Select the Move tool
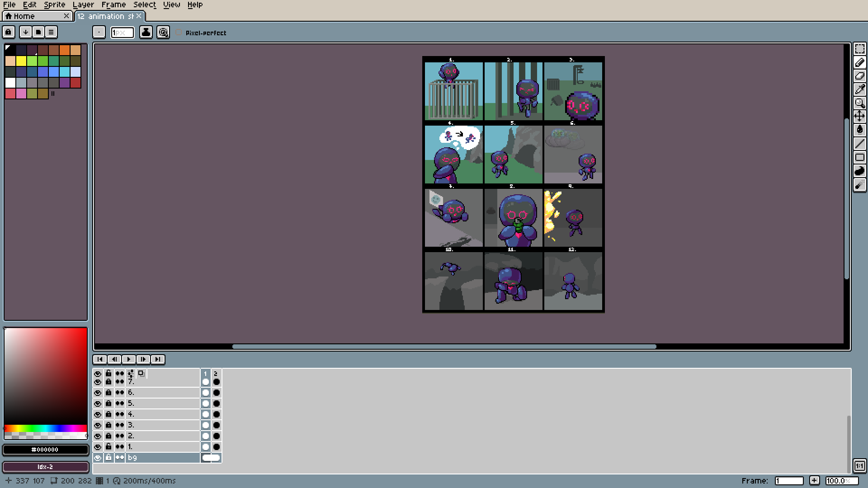Screen dimensions: 868x488 coord(859,117)
